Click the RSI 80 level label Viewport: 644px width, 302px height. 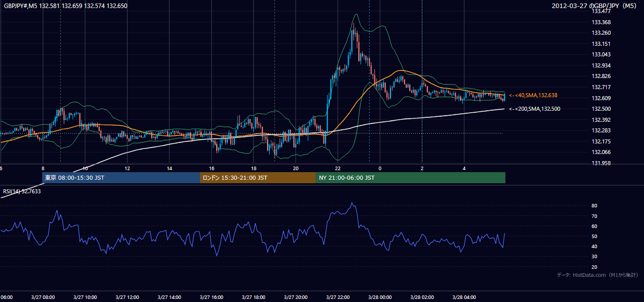[595, 206]
